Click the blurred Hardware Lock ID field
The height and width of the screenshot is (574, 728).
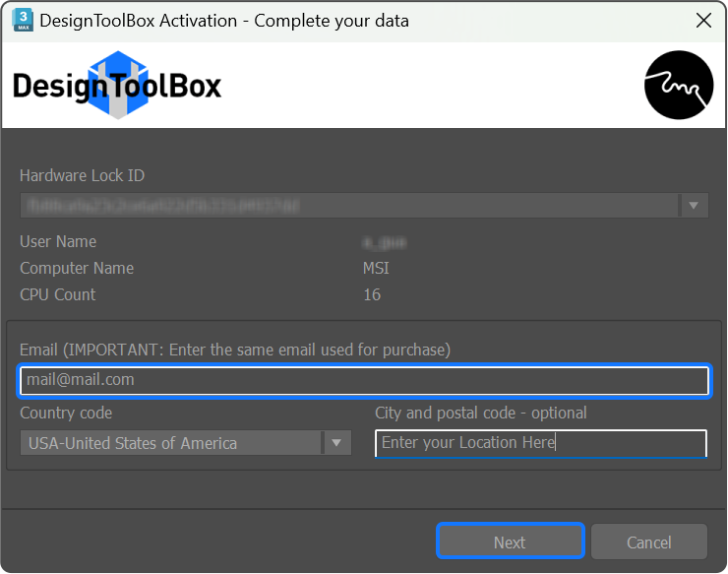click(x=364, y=206)
